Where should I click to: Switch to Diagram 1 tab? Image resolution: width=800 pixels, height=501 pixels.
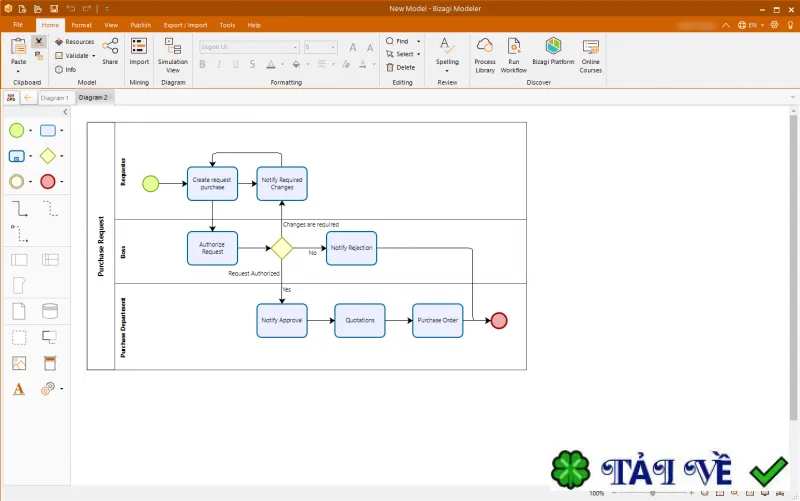(54, 98)
